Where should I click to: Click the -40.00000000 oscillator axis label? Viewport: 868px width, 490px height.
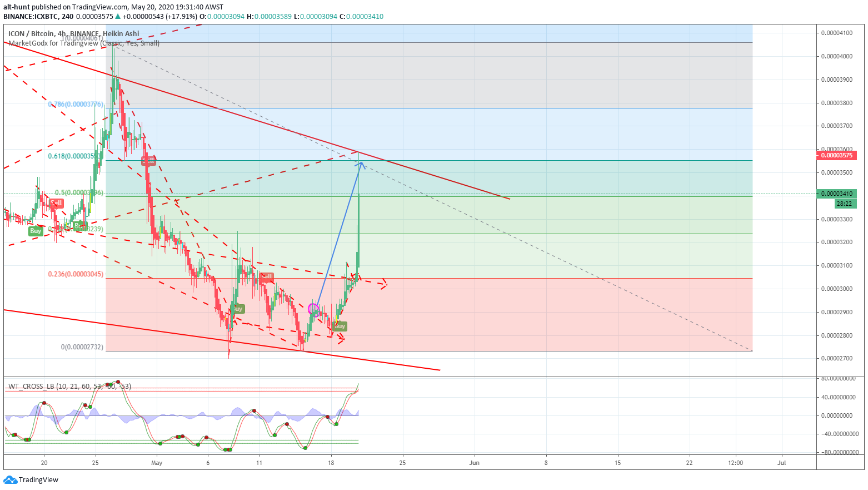839,434
